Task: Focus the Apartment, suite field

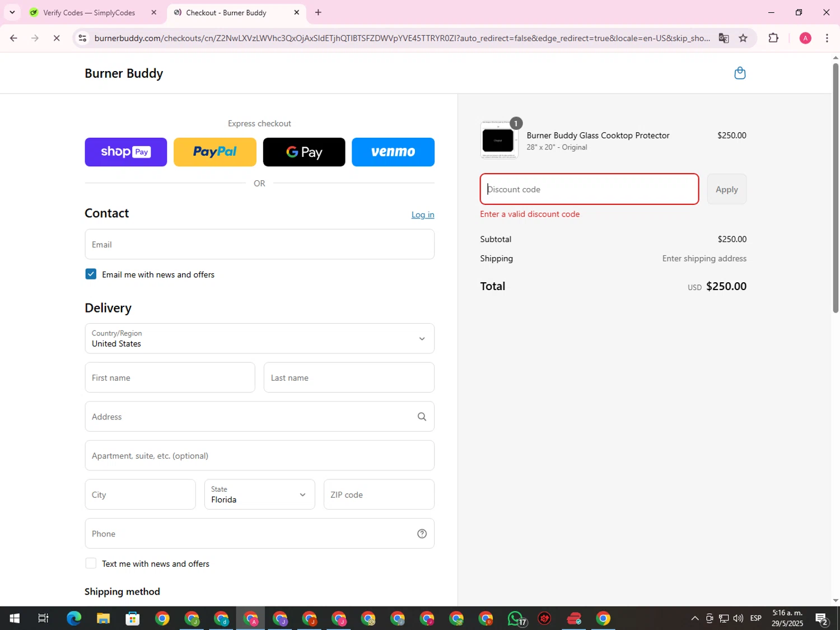Action: click(x=259, y=455)
